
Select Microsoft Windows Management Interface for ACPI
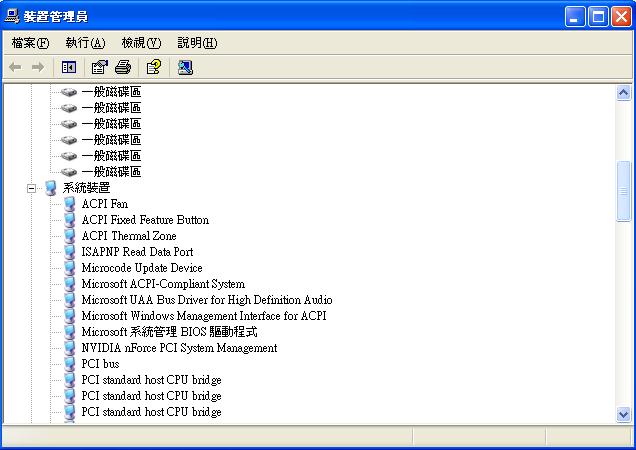point(204,316)
